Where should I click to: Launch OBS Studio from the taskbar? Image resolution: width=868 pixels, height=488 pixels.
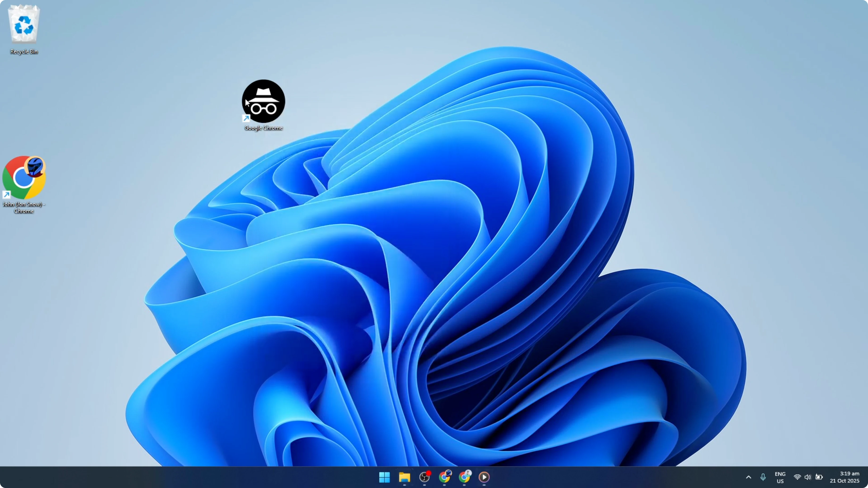click(x=425, y=477)
